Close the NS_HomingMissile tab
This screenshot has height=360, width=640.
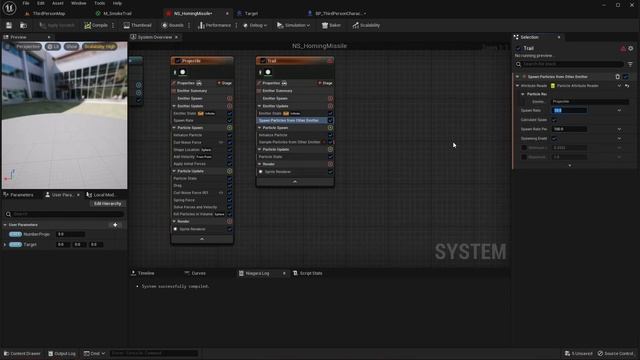(x=227, y=13)
